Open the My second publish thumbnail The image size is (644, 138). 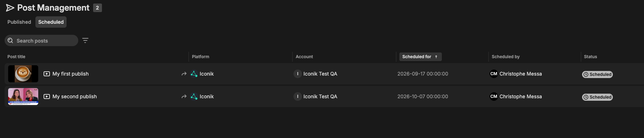coord(23,96)
